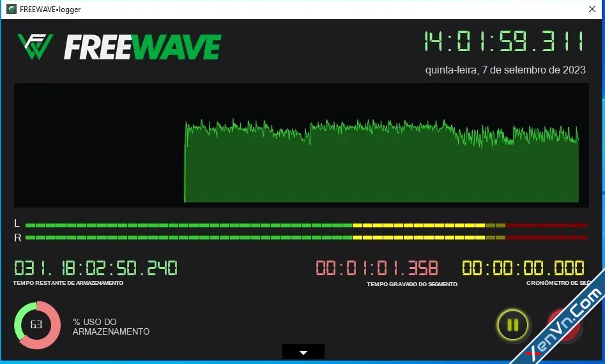Click the green audio waveform display
Image resolution: width=605 pixels, height=364 pixels.
(302, 145)
